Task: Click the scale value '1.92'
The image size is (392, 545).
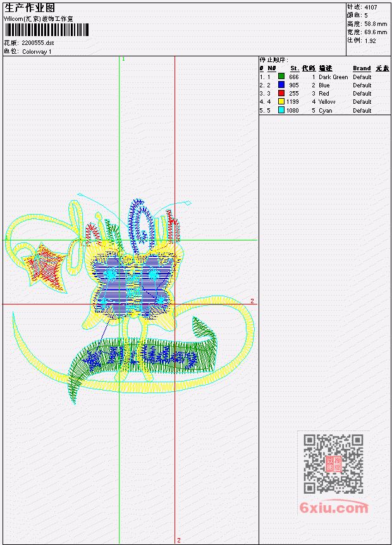Action: [370, 41]
